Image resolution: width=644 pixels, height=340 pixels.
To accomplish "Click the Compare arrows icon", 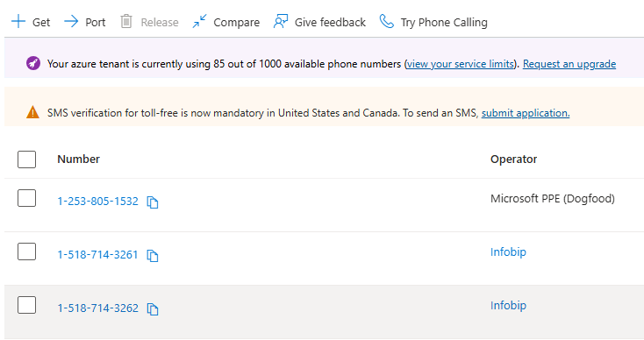I will point(200,21).
